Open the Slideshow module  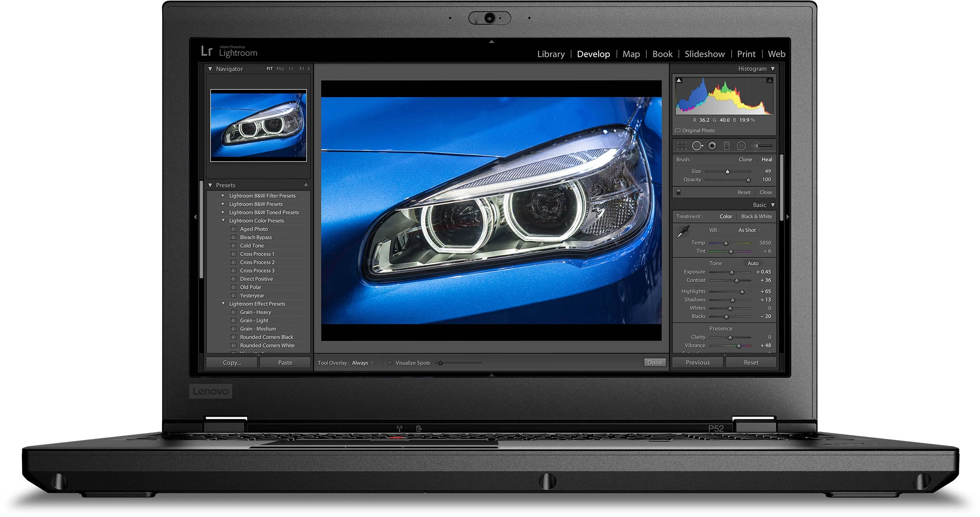click(x=704, y=54)
